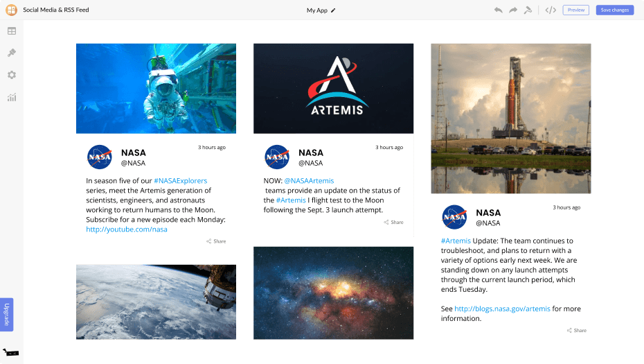
Task: Open the paintbrush style panel in sidebar
Action: [12, 53]
